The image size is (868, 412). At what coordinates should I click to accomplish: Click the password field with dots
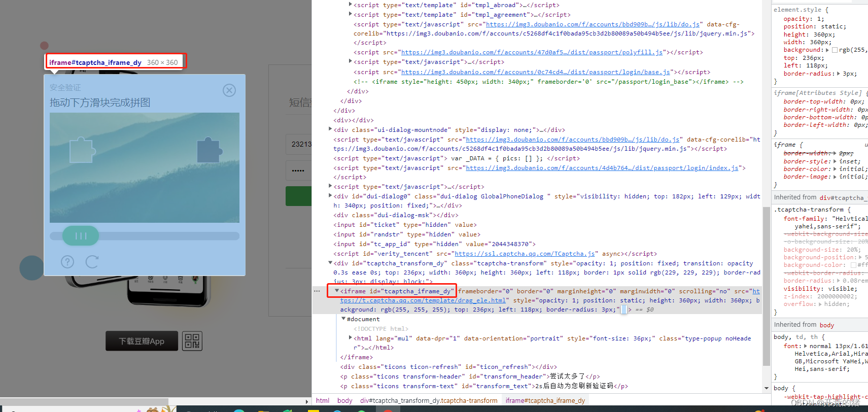point(299,170)
